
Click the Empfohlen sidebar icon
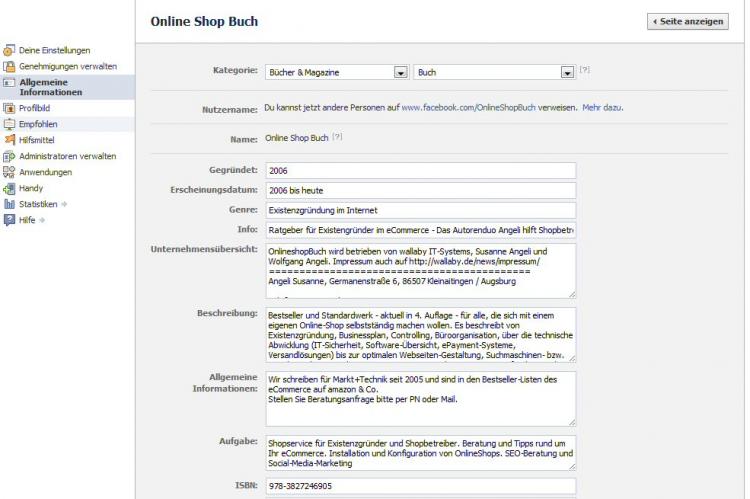click(9, 124)
